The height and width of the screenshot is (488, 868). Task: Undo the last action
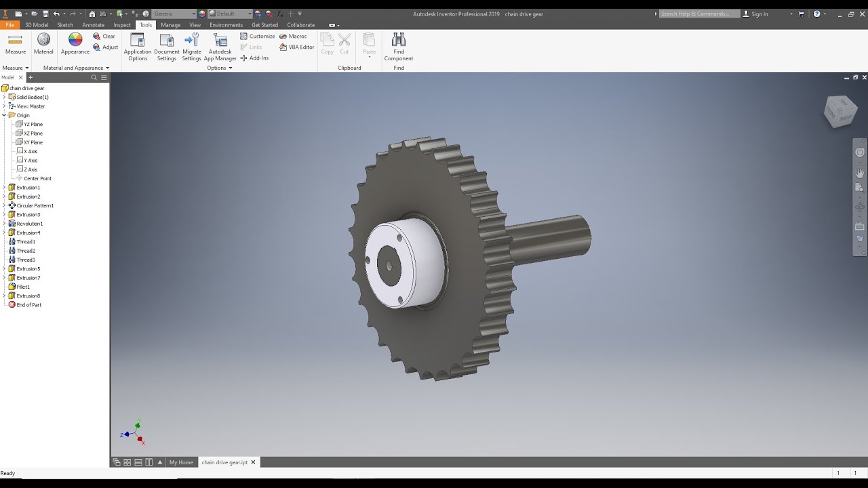point(56,14)
